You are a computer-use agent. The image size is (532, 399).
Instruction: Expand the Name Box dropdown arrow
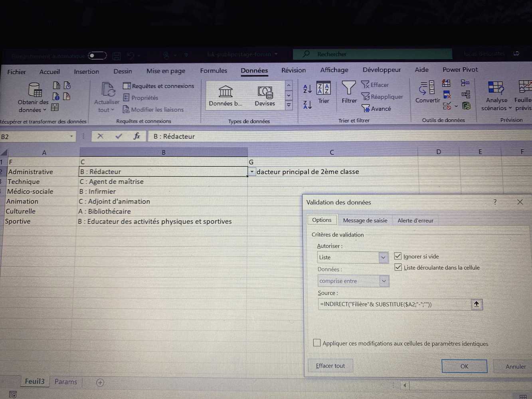[71, 136]
